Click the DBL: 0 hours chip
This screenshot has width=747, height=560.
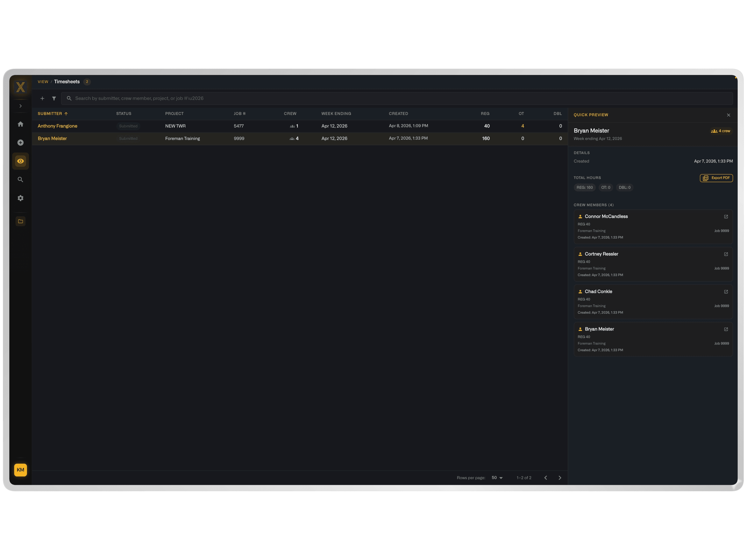pos(624,187)
